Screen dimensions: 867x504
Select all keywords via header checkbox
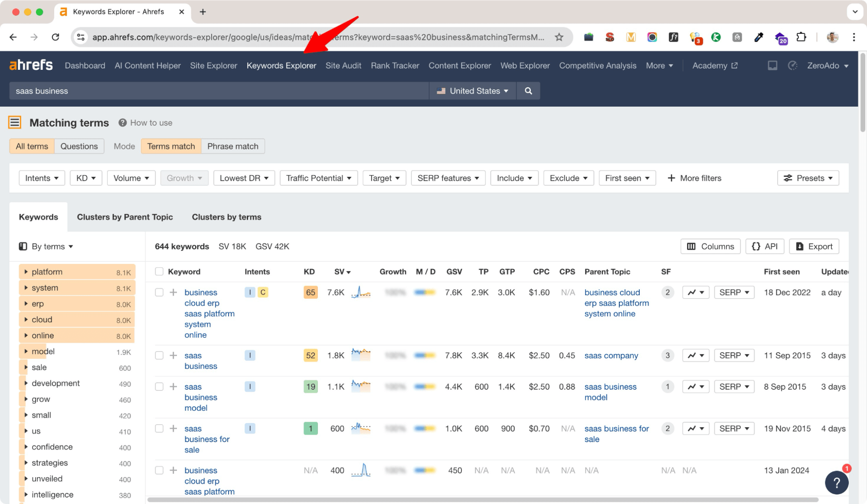[159, 271]
